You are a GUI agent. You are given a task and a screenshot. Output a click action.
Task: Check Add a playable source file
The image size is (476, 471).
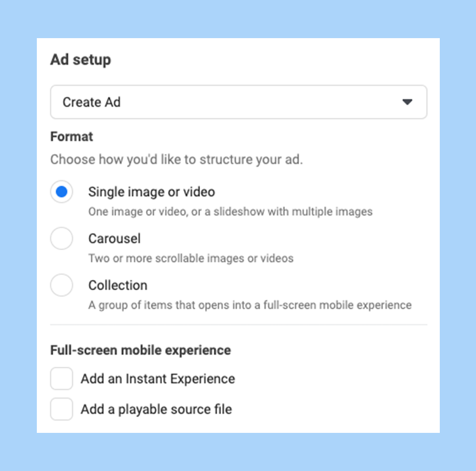point(62,409)
